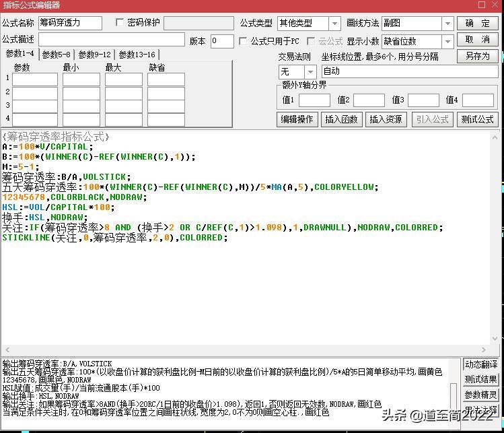Click the 值3 Y-axis boundary field
The width and height of the screenshot is (504, 433).
point(424,100)
